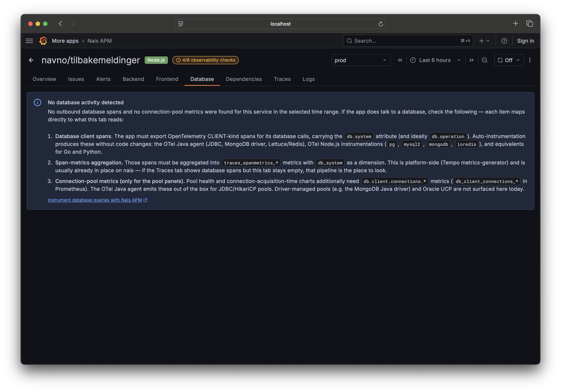Open a new browser tab

click(515, 23)
